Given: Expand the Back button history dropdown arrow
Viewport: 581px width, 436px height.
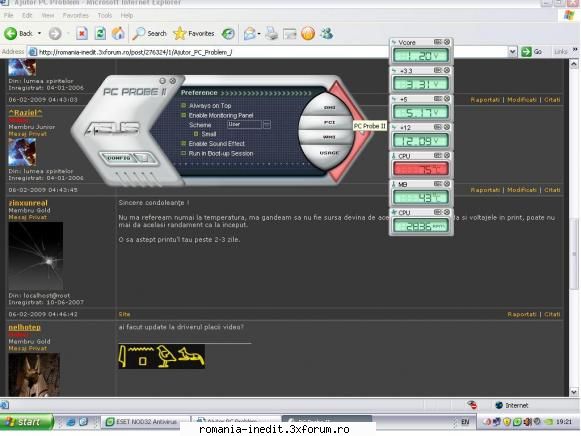Looking at the screenshot, I should pyautogui.click(x=39, y=34).
